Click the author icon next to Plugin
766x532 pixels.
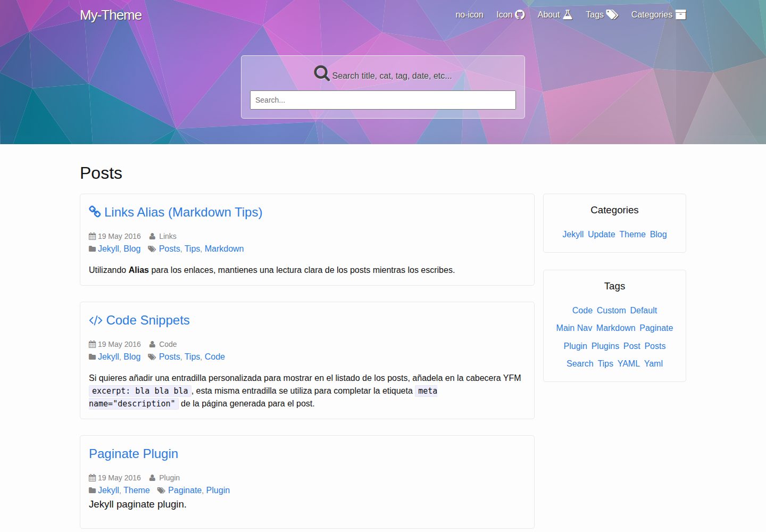(153, 478)
